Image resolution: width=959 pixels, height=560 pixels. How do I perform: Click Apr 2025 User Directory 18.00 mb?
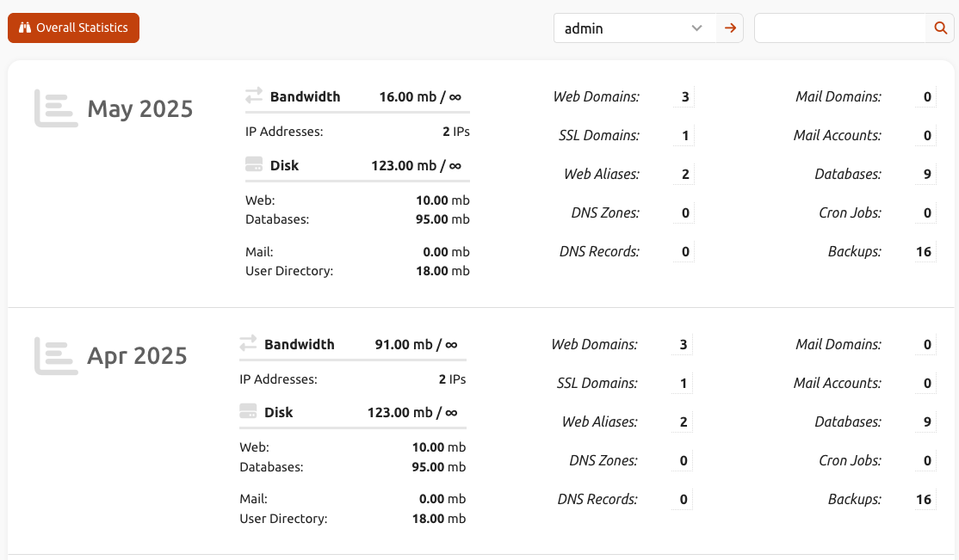(x=438, y=519)
